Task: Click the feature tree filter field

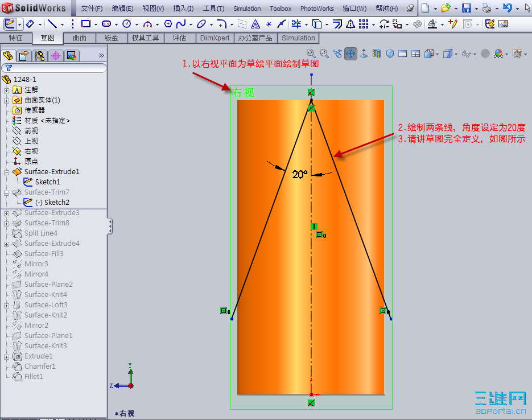Action: [54, 68]
